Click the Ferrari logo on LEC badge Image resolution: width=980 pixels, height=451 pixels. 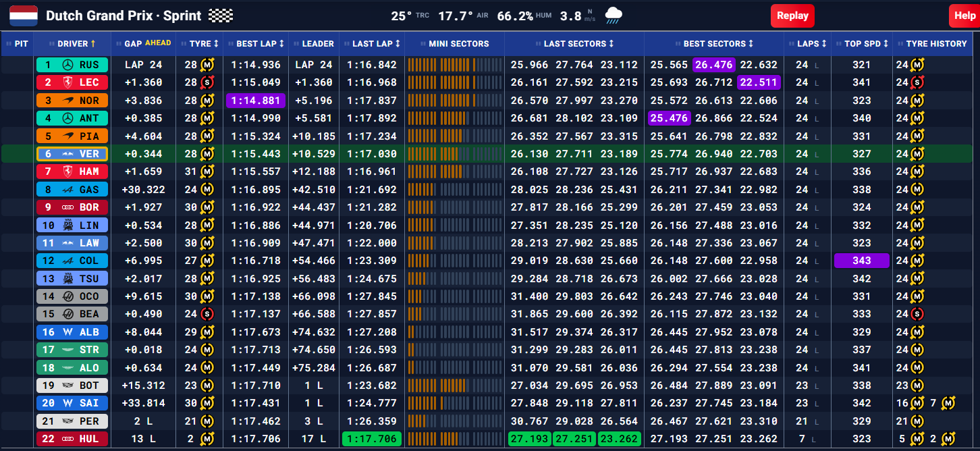(x=67, y=82)
